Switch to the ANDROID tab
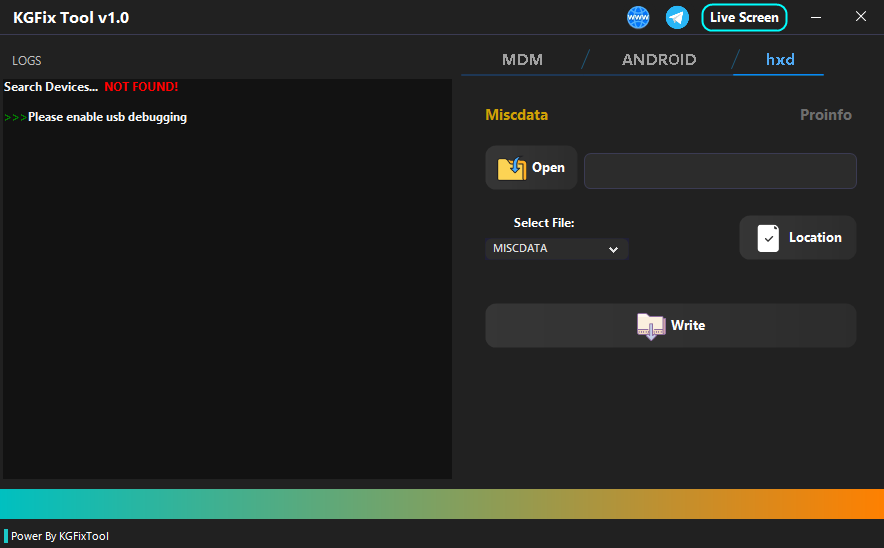 (659, 60)
